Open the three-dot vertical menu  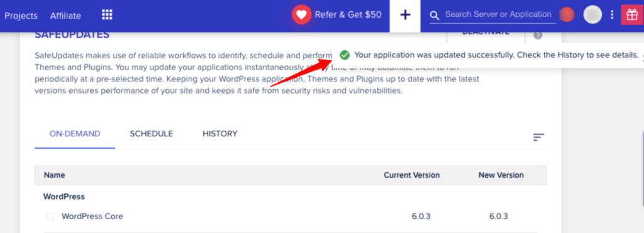[x=612, y=15]
